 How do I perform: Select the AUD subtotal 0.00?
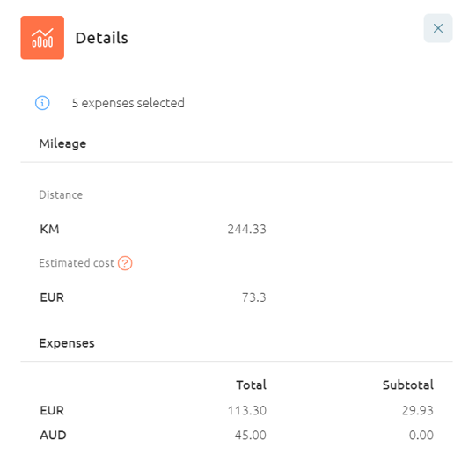pos(421,436)
